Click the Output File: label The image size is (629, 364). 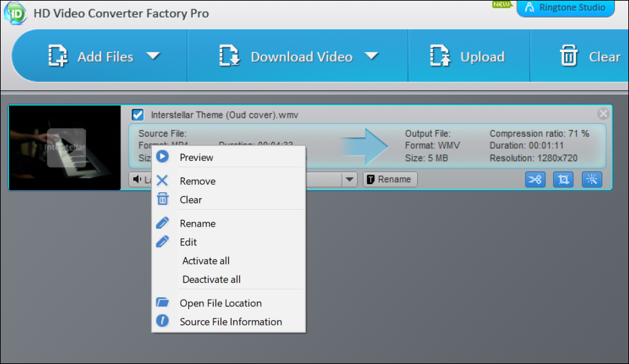pos(428,133)
